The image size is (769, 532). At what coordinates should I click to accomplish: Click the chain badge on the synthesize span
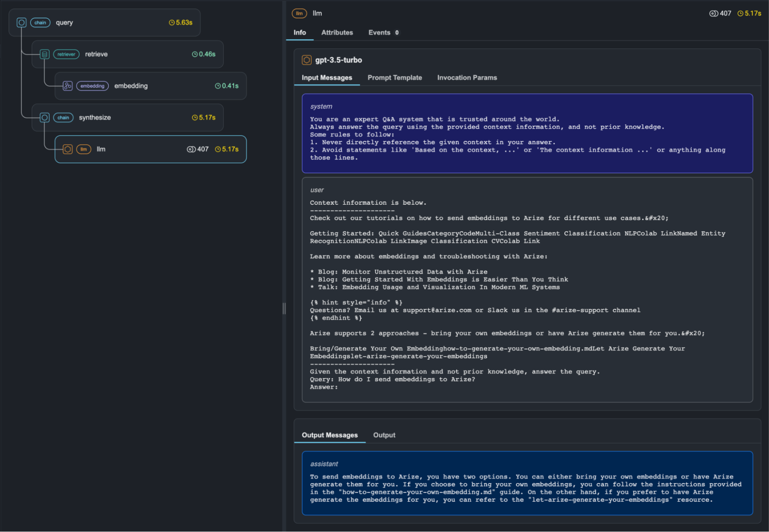[x=63, y=117]
